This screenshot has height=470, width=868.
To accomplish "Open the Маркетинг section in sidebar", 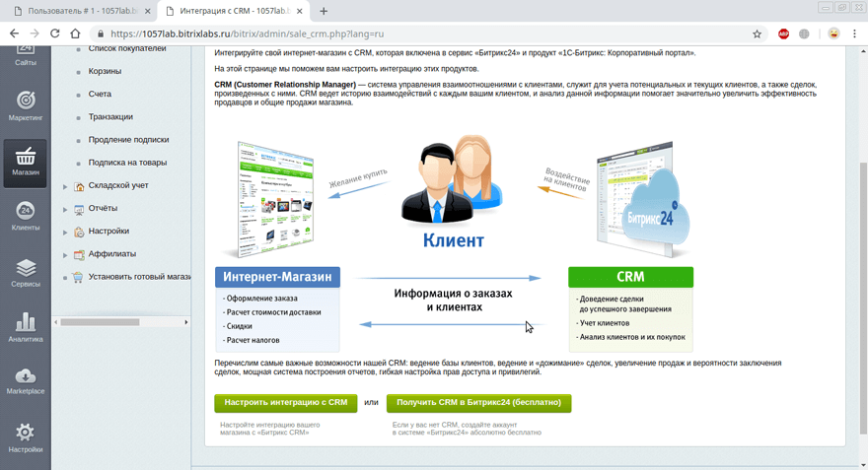I will click(x=26, y=105).
